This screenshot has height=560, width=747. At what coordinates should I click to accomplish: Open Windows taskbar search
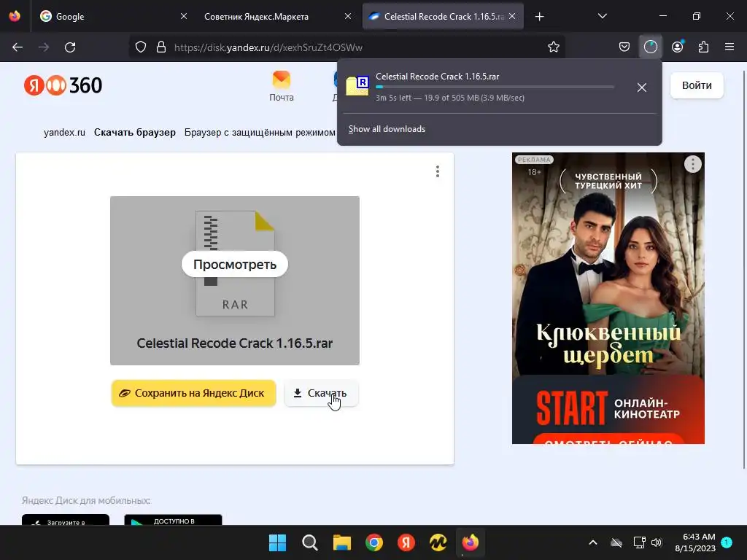pos(309,542)
